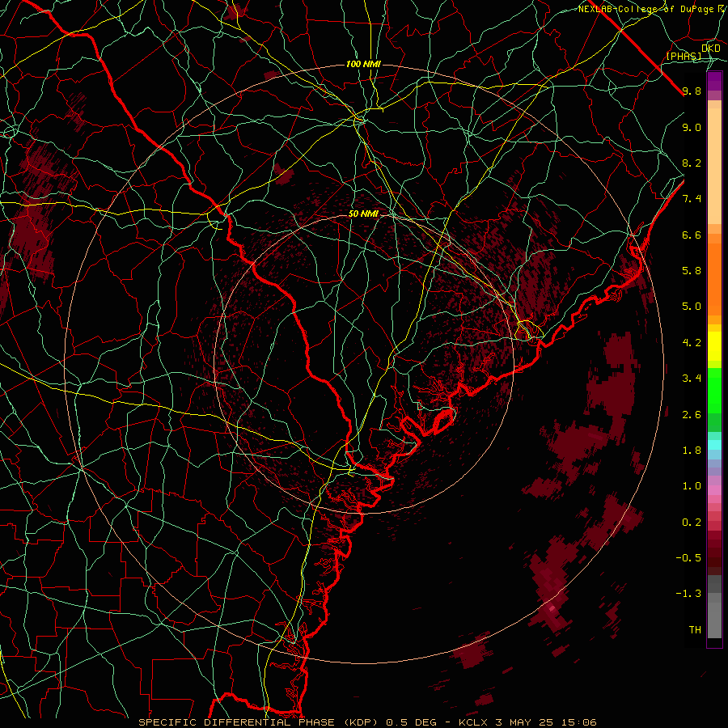
Task: Click the SPECIFIC DIFFERENTIAL PHASE (KDP) caption
Action: [257, 722]
